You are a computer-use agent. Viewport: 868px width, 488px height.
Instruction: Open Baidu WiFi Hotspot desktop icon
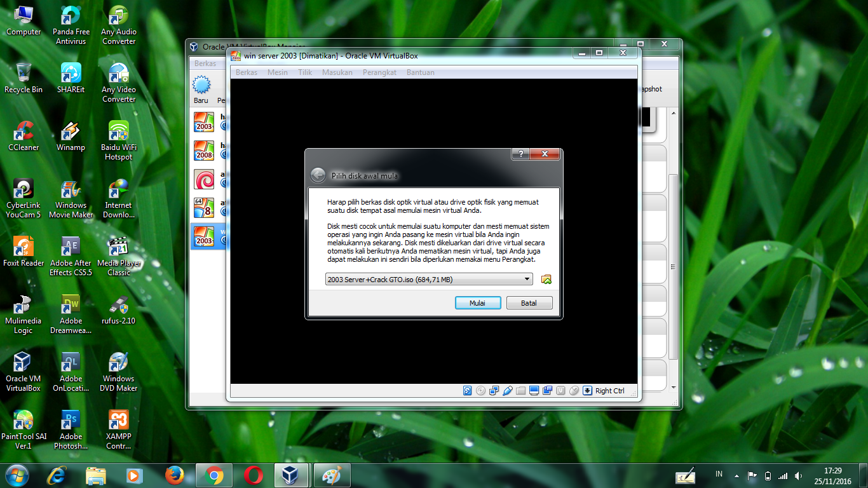tap(119, 140)
